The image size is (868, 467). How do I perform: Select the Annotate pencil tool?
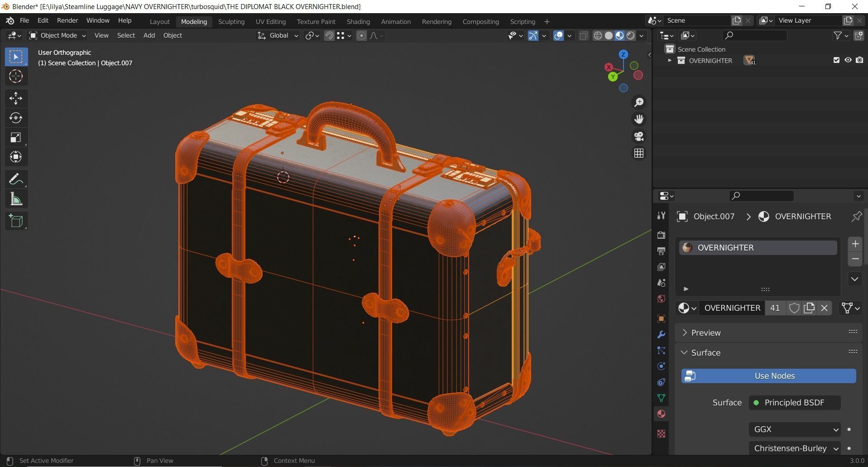coord(16,179)
